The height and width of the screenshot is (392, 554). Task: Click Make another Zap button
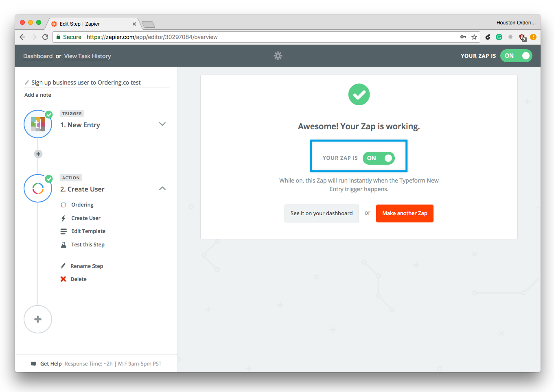tap(405, 213)
